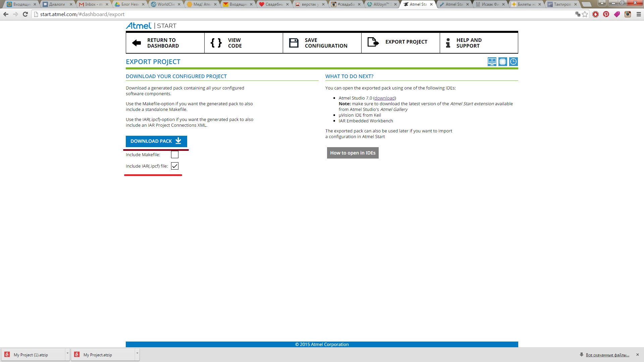
Task: Click the Export Project icon
Action: coord(373,43)
